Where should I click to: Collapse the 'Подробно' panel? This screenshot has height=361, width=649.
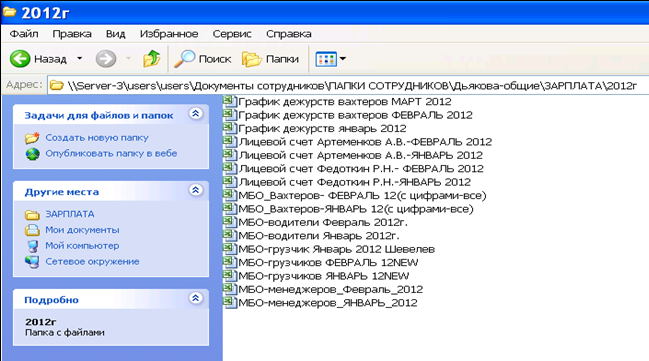pos(195,298)
